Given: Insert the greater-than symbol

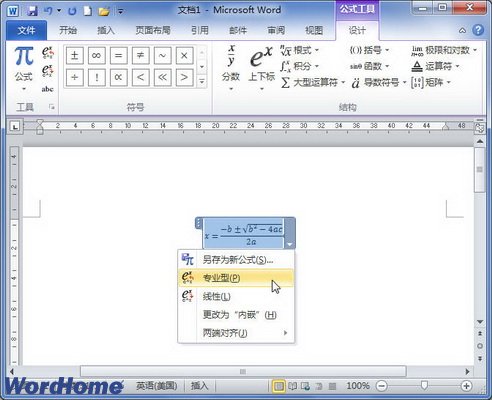Looking at the screenshot, I should tap(184, 77).
